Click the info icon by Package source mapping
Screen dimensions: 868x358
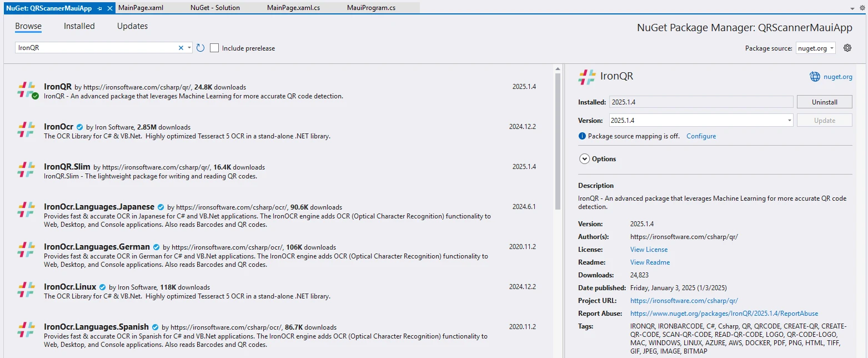tap(582, 136)
